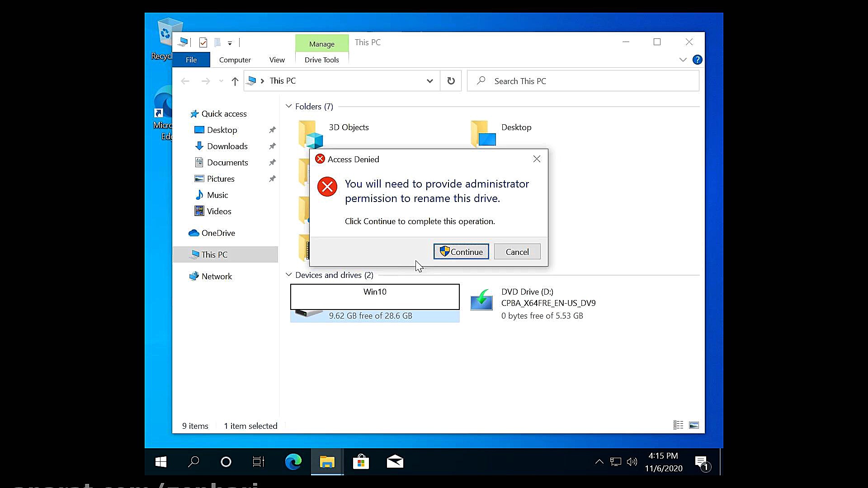Expand the ribbon with chevron arrow

[683, 60]
